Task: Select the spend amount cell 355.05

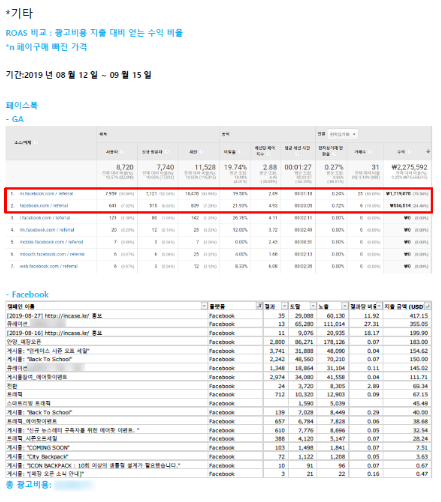Action: pyautogui.click(x=407, y=324)
